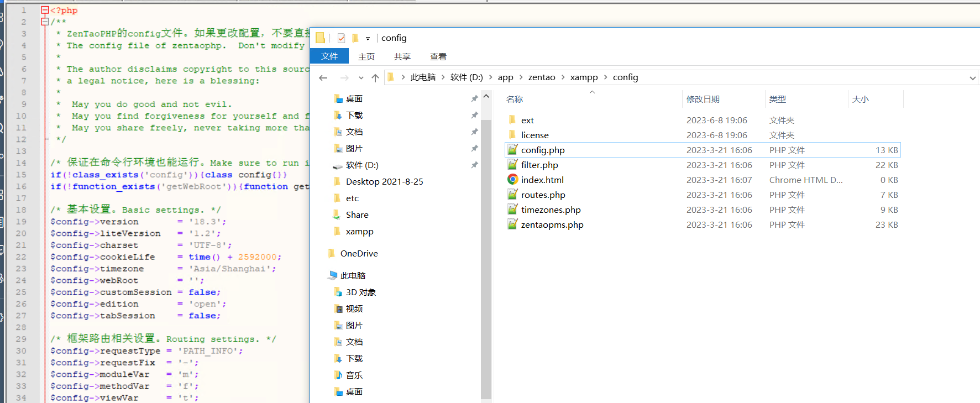Click the Explorer forward arrow
The width and height of the screenshot is (980, 403).
click(x=344, y=78)
